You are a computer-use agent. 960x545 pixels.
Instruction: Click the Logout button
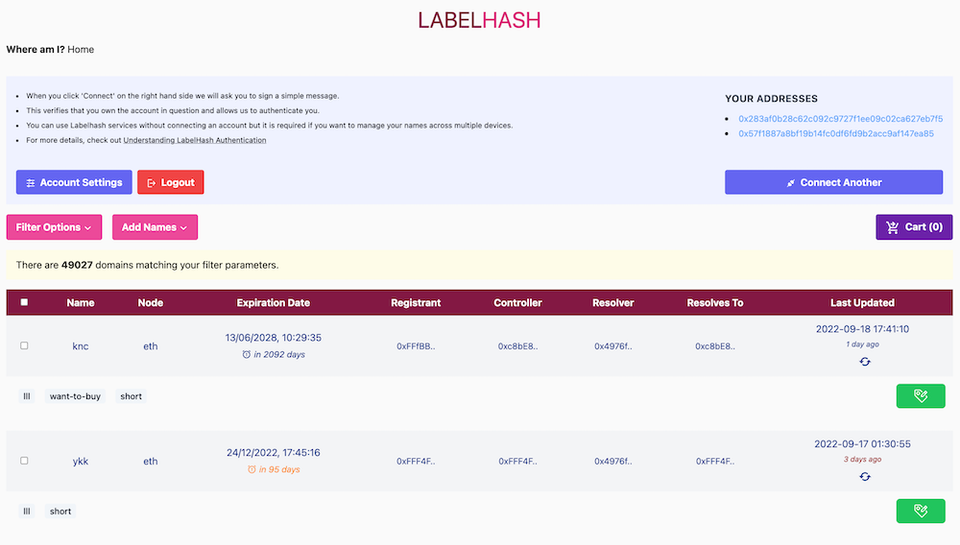[171, 182]
